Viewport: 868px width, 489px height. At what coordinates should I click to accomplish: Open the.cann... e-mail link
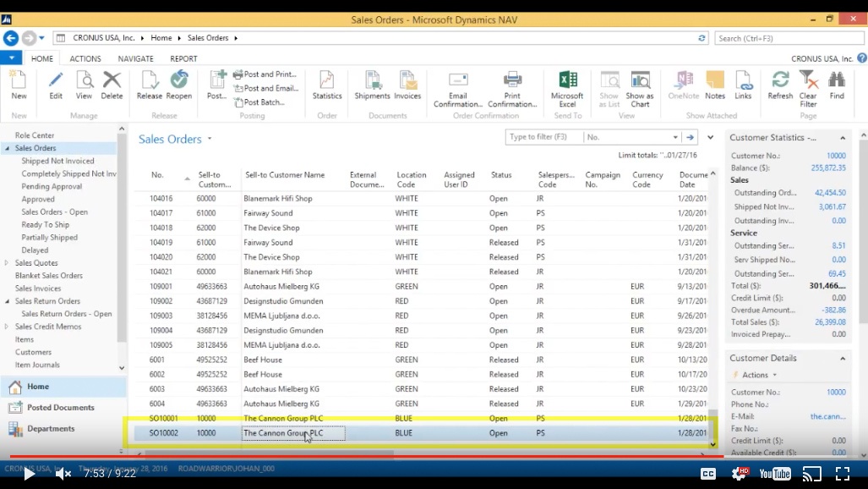coord(827,416)
